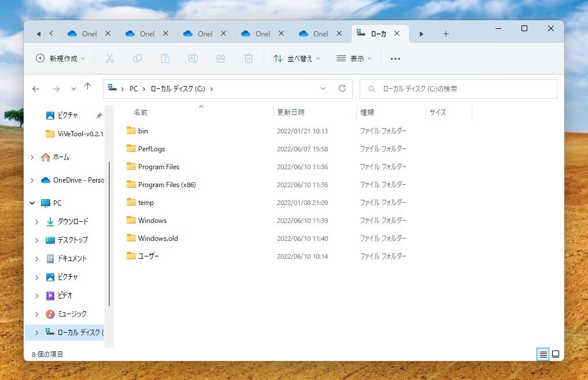Screen dimensions: 588x380
Task: Select ローカル ディスク in navigation pane
Action: click(x=65, y=333)
